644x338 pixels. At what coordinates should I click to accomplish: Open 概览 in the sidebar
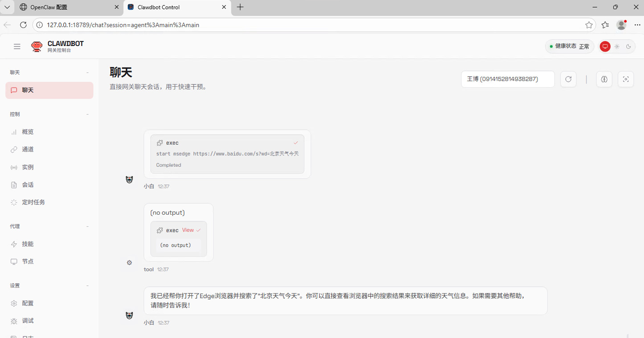pyautogui.click(x=28, y=132)
